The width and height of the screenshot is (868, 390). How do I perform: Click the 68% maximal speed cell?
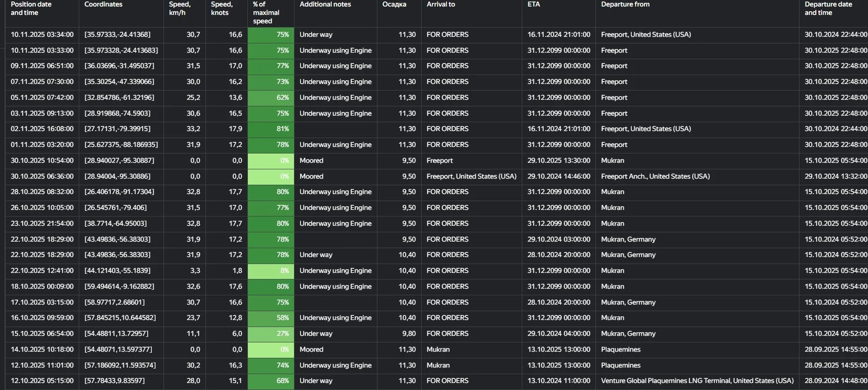click(x=271, y=381)
